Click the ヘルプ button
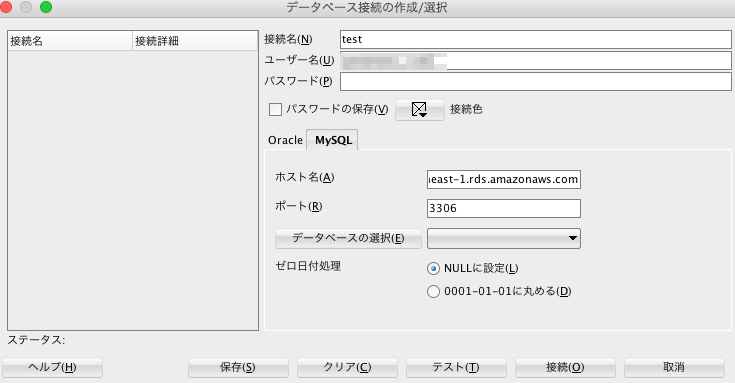This screenshot has width=735, height=383. pos(52,367)
